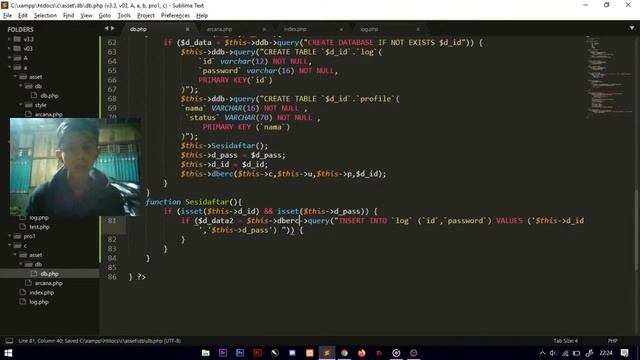Click the FOLDERS heading in sidebar
Viewport: 640px width, 360px height.
click(x=20, y=30)
